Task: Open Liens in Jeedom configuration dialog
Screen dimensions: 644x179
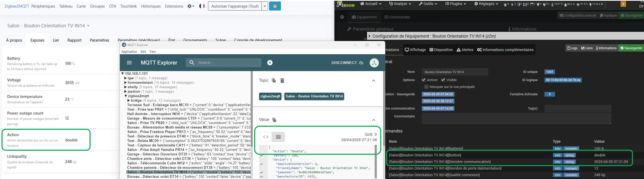Action: pyautogui.click(x=587, y=48)
